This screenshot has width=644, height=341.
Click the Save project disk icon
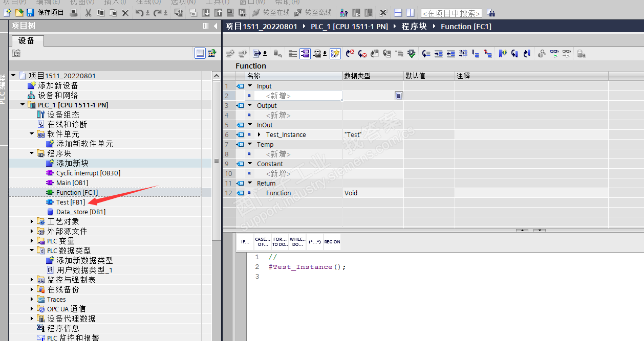pos(30,12)
